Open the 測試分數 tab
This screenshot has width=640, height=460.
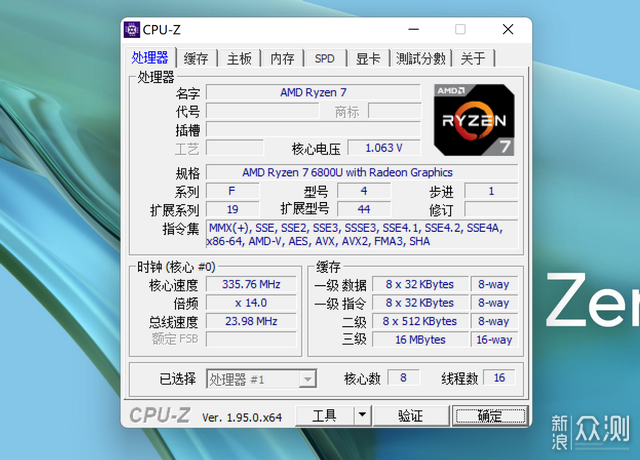coord(420,58)
